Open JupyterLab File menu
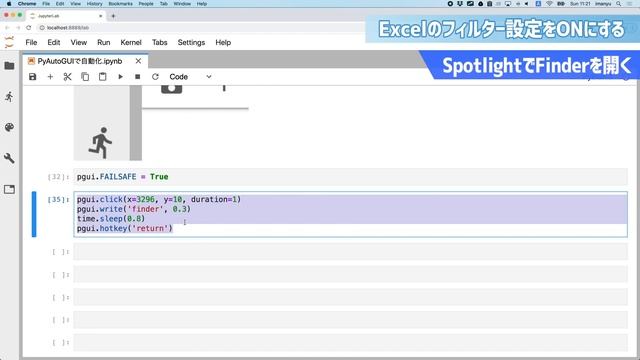This screenshot has width=640, height=360. 31,42
